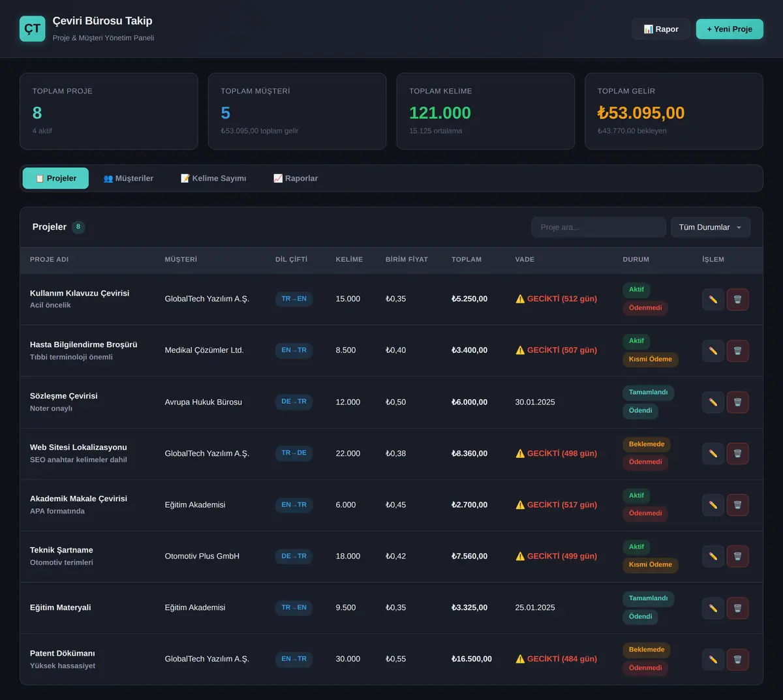
Task: Open the Müşteriler tab
Action: (x=129, y=178)
